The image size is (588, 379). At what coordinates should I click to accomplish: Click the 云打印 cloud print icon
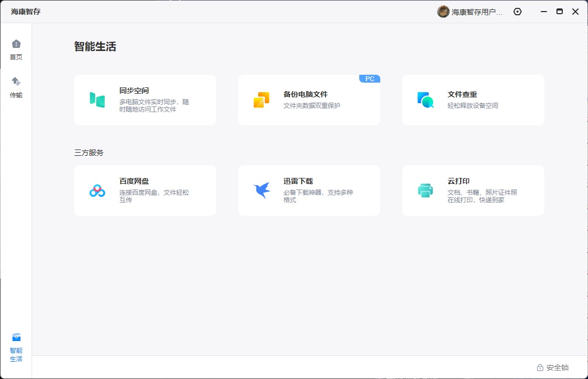coord(426,190)
